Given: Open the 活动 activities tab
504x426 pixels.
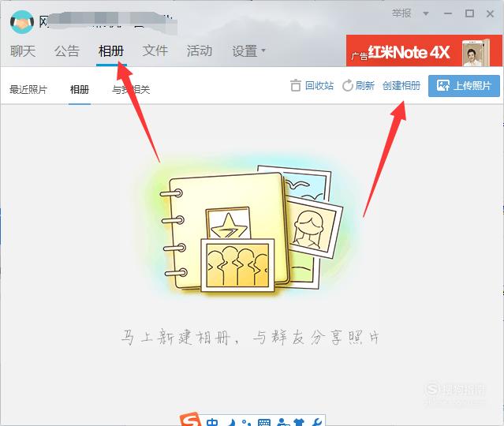Looking at the screenshot, I should coord(200,50).
